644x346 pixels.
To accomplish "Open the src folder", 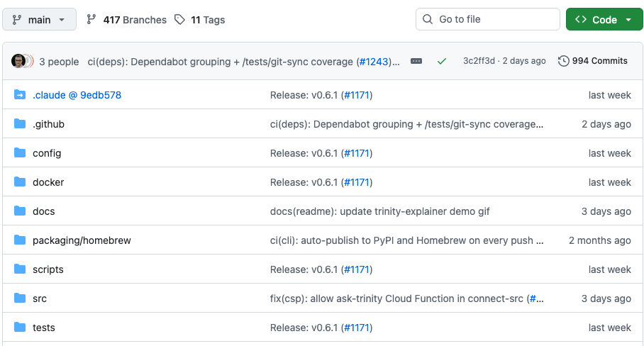I will pos(40,298).
